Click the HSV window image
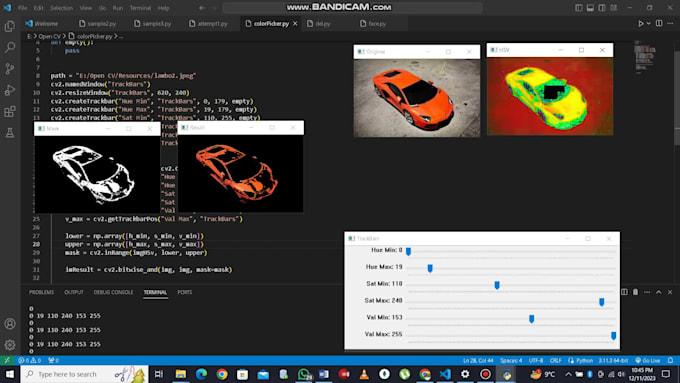This screenshot has width=680, height=383. point(550,96)
